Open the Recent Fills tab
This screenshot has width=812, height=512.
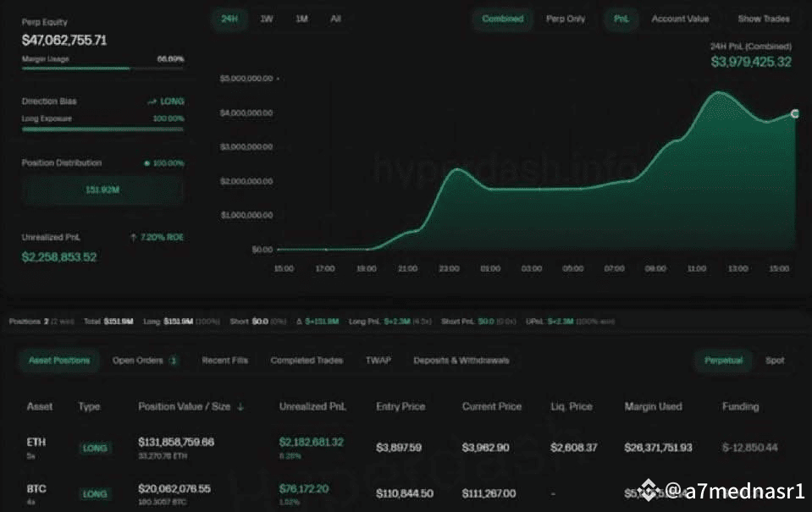224,361
